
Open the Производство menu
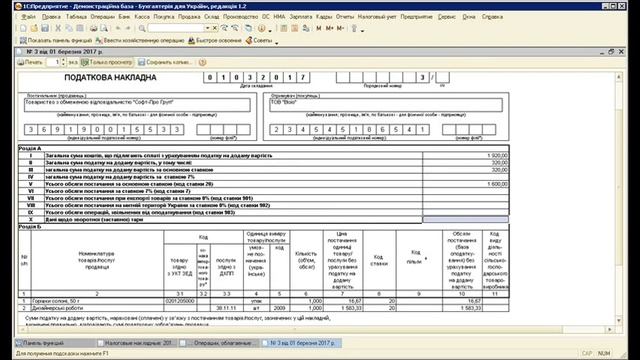click(240, 17)
